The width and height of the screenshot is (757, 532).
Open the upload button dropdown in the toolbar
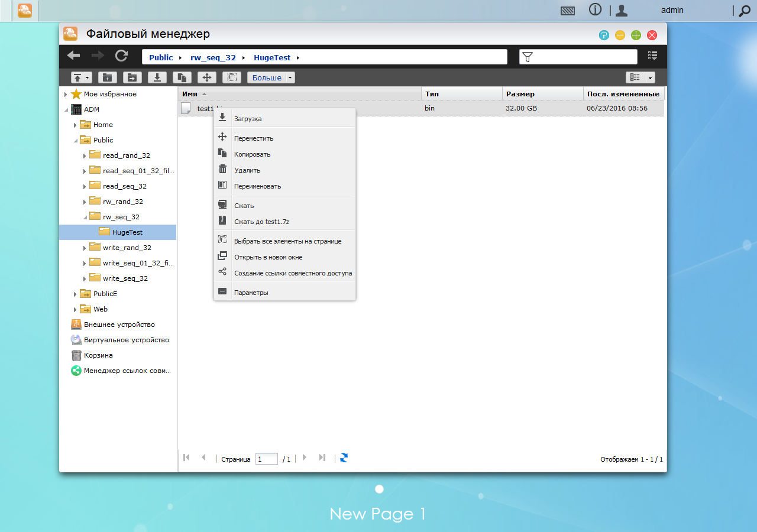[x=88, y=77]
